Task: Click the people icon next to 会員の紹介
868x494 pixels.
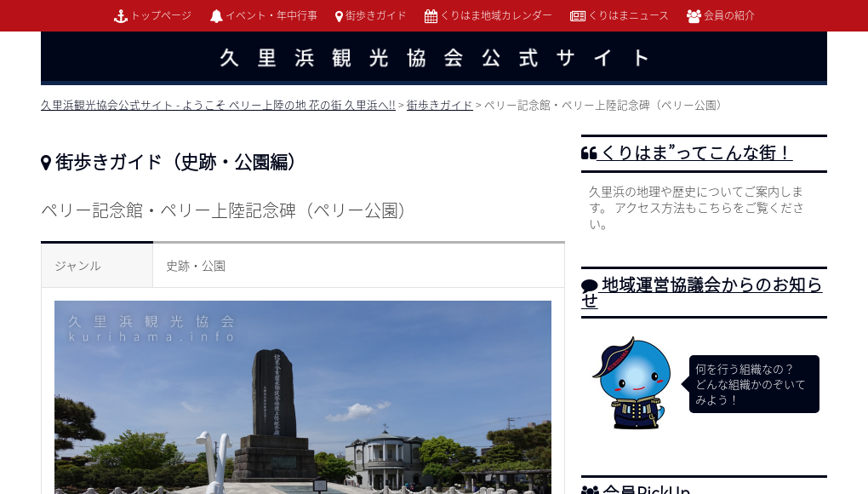Action: (693, 15)
